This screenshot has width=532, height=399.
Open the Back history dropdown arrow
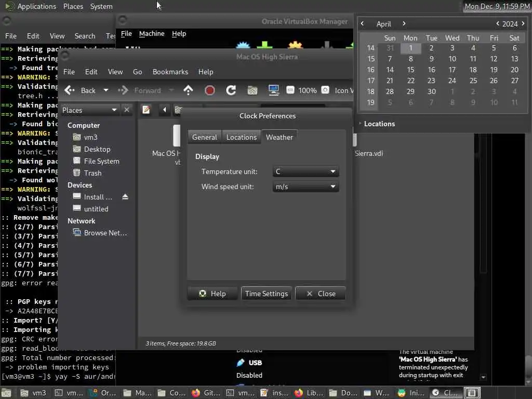106,90
